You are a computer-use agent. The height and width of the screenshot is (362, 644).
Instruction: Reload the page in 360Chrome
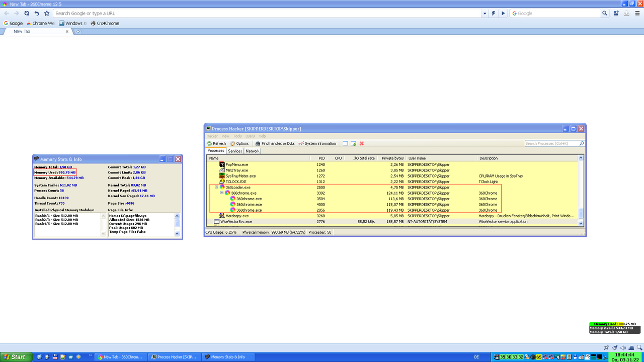point(27,14)
